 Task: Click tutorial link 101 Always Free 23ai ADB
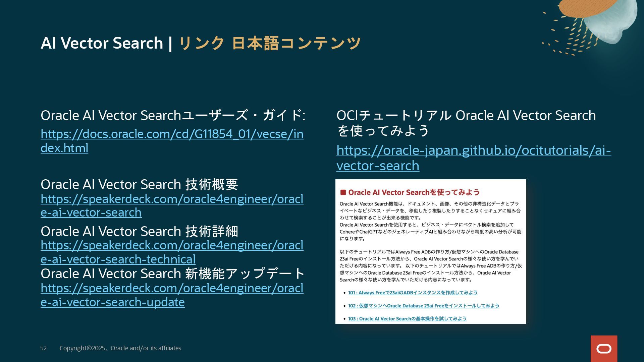click(413, 293)
